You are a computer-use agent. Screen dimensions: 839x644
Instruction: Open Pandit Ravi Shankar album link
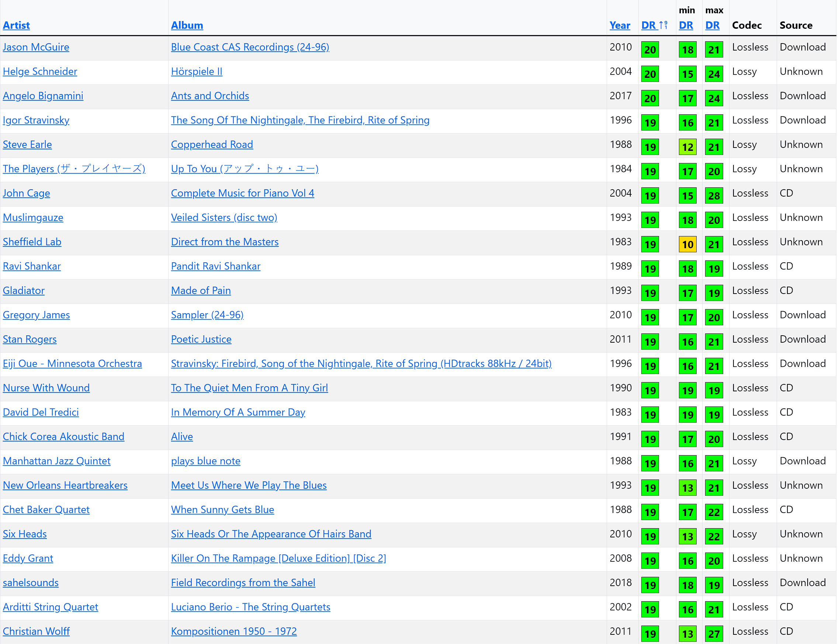click(216, 266)
